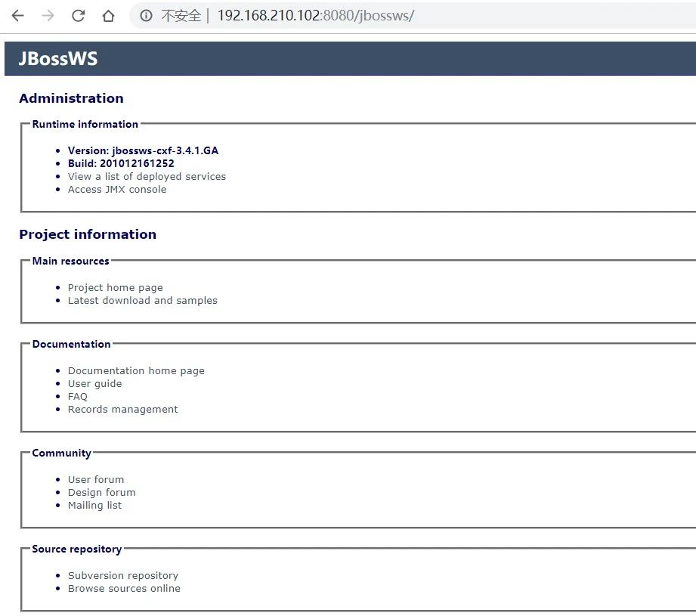Focus the address bar URL

point(316,16)
